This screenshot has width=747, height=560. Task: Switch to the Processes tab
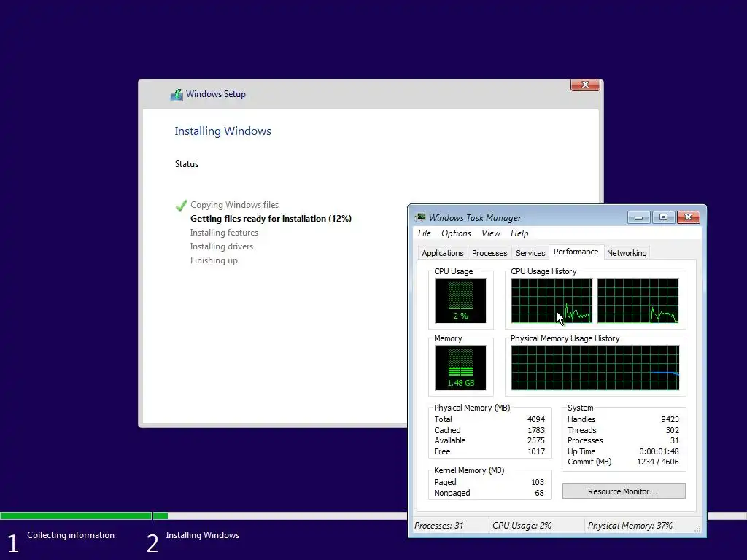pyautogui.click(x=489, y=253)
